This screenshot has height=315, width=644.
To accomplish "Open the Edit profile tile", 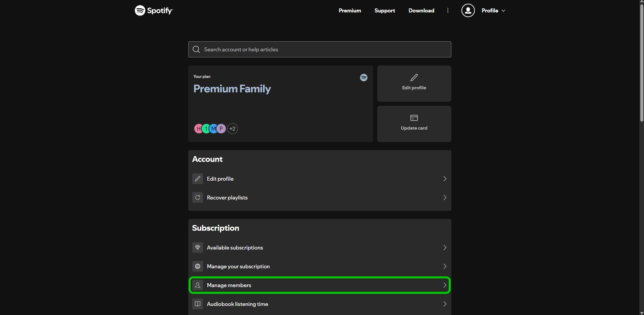I will tap(414, 84).
